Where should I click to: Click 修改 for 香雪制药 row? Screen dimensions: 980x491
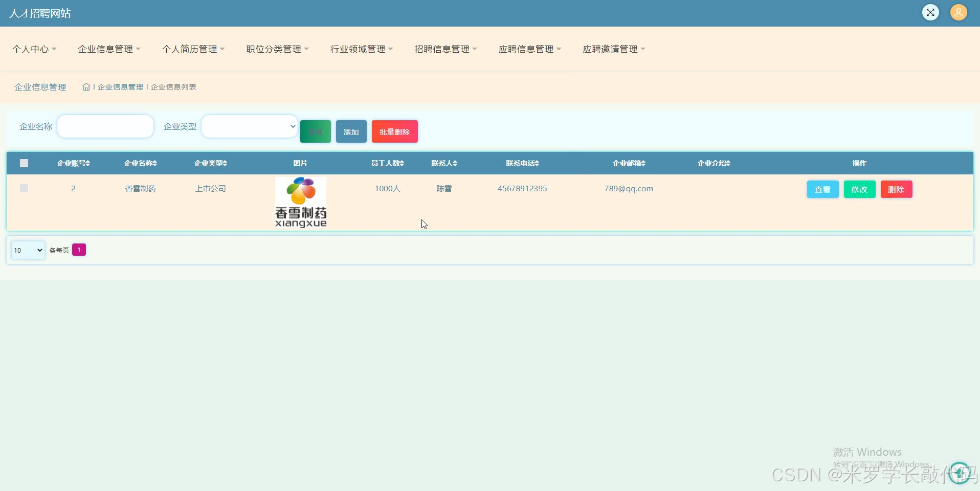(860, 189)
